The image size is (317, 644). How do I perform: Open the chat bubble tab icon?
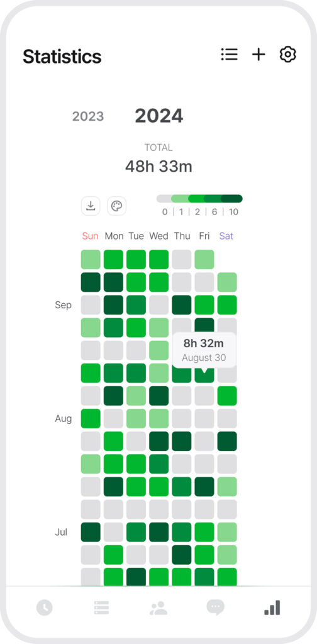216,607
